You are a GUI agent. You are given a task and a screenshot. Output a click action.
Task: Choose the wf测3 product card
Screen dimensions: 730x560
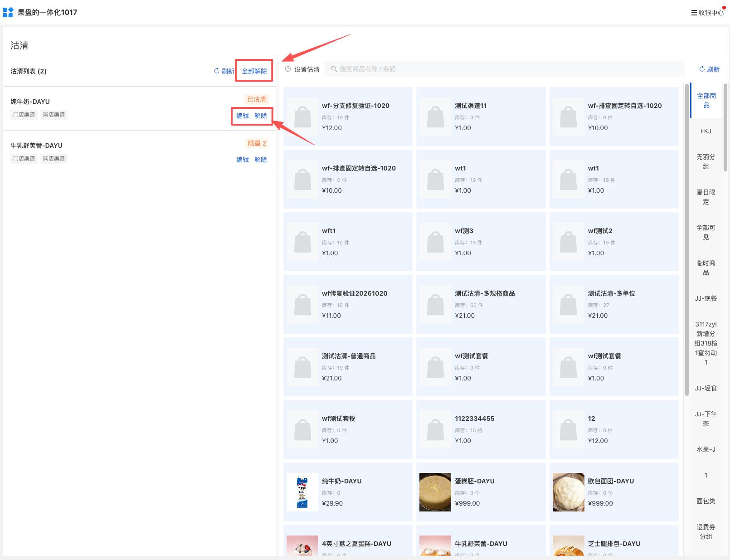click(481, 242)
